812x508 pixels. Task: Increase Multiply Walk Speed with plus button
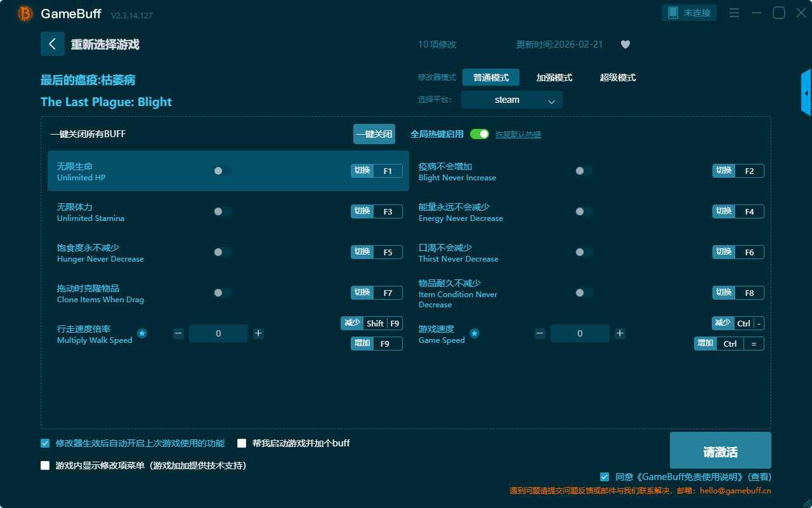click(x=258, y=333)
